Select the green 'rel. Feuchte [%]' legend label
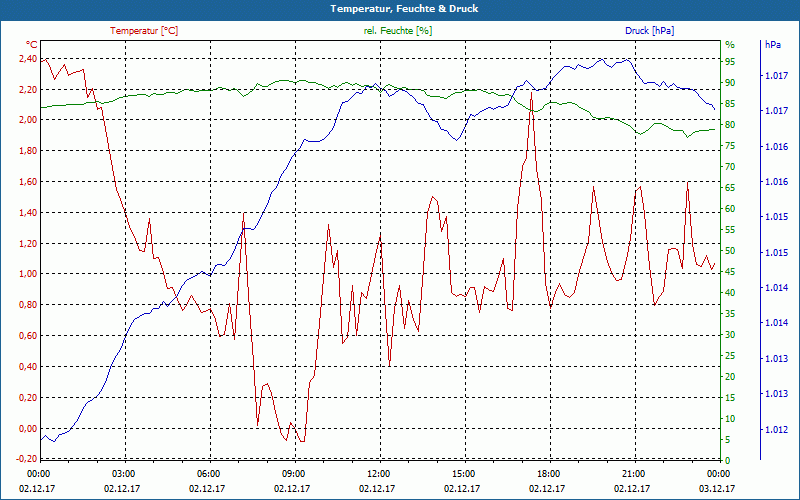Screen dimensions: 800x500 [397, 31]
